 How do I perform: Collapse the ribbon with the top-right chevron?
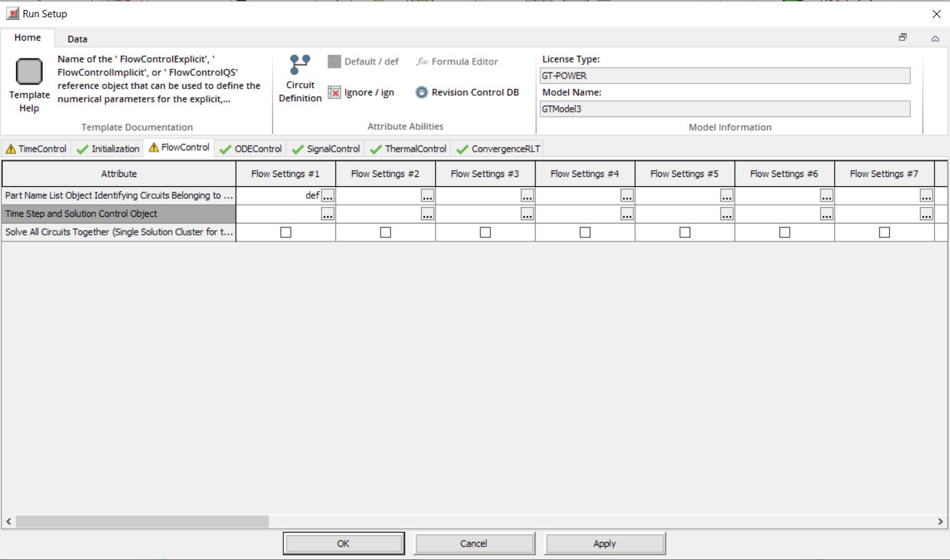click(935, 38)
